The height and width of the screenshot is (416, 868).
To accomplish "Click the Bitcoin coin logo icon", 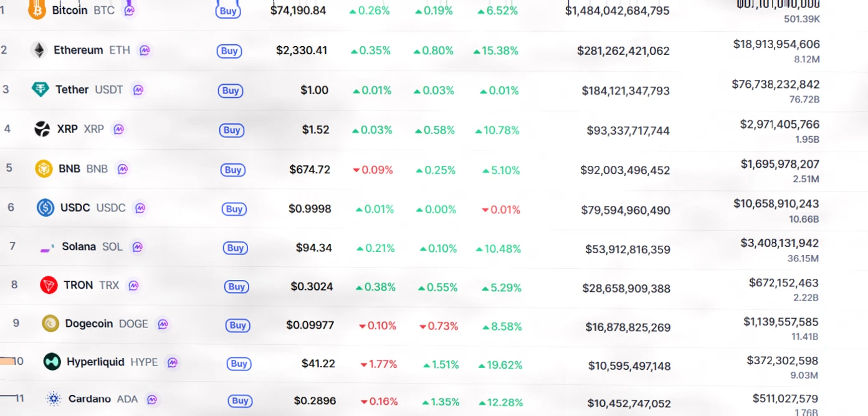I will click(37, 10).
